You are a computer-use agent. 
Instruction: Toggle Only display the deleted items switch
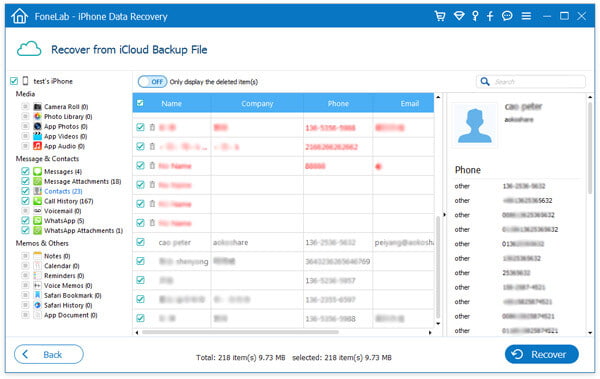152,82
